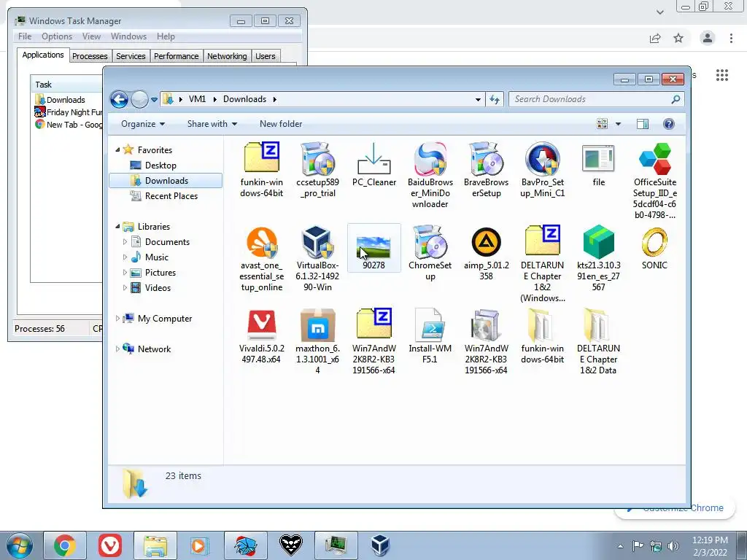
Task: Select the ChromeSetup installer
Action: tap(430, 252)
